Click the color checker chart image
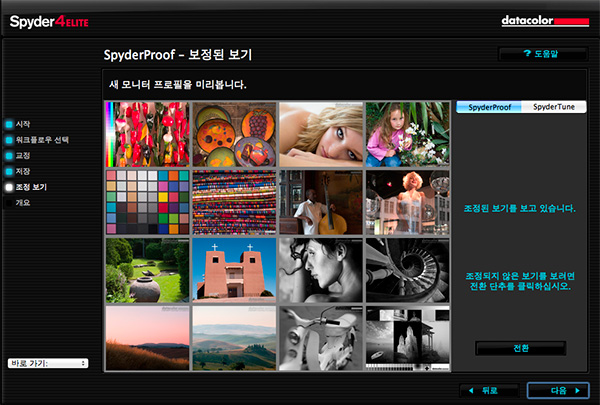This screenshot has width=600, height=405. [x=146, y=201]
